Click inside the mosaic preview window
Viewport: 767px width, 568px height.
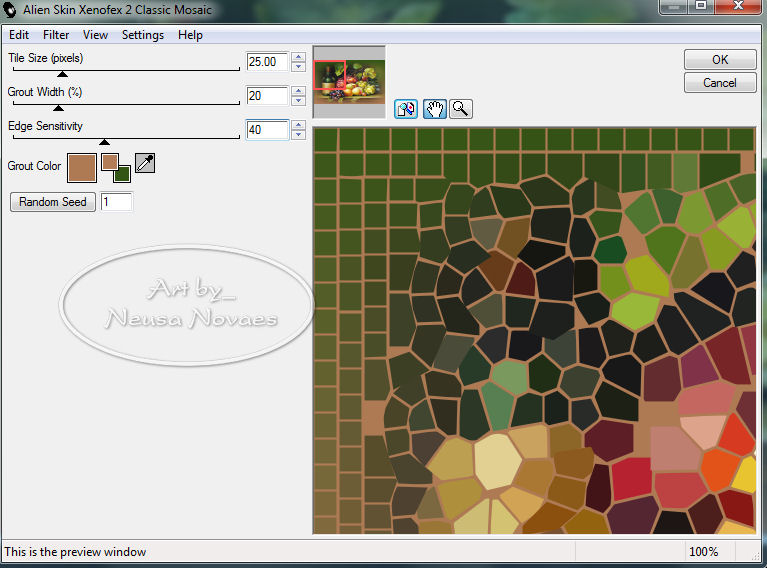click(x=534, y=331)
